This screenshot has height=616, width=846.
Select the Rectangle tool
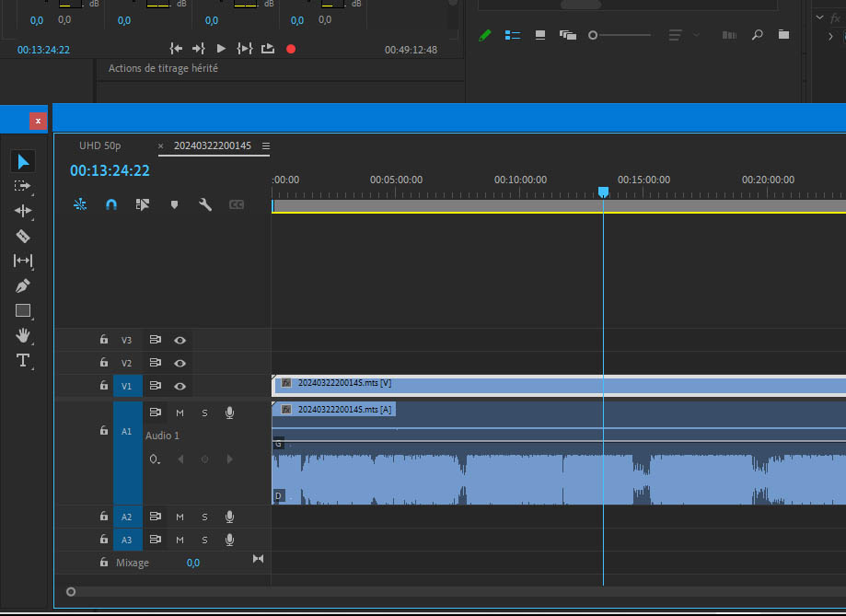23,310
